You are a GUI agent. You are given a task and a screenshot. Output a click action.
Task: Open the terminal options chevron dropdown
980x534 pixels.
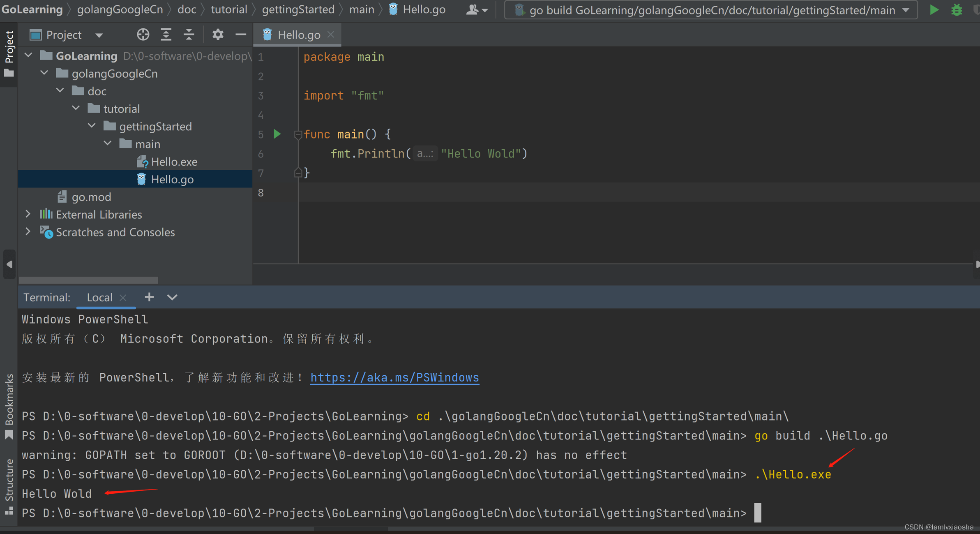pos(172,297)
